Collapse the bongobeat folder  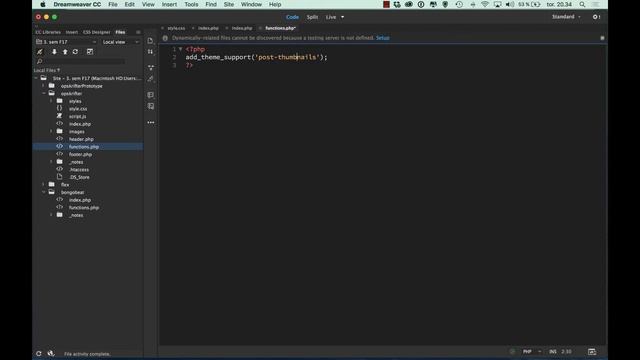pos(44,192)
